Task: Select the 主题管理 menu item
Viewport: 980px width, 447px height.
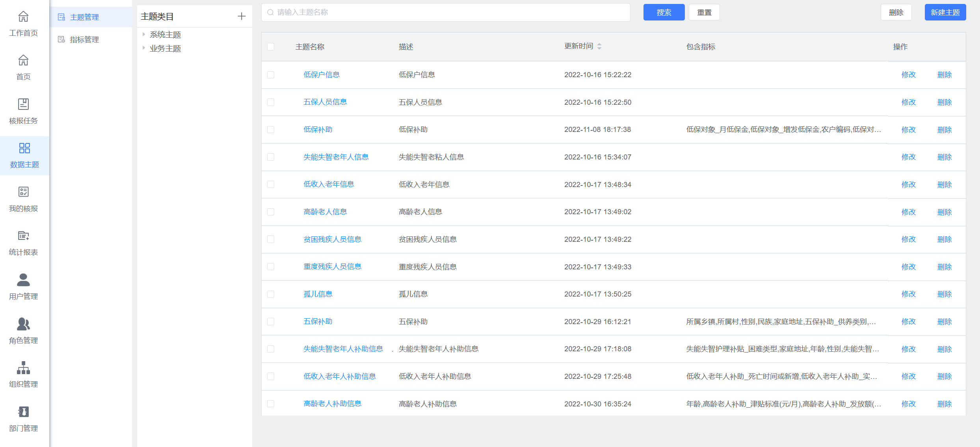Action: point(91,17)
